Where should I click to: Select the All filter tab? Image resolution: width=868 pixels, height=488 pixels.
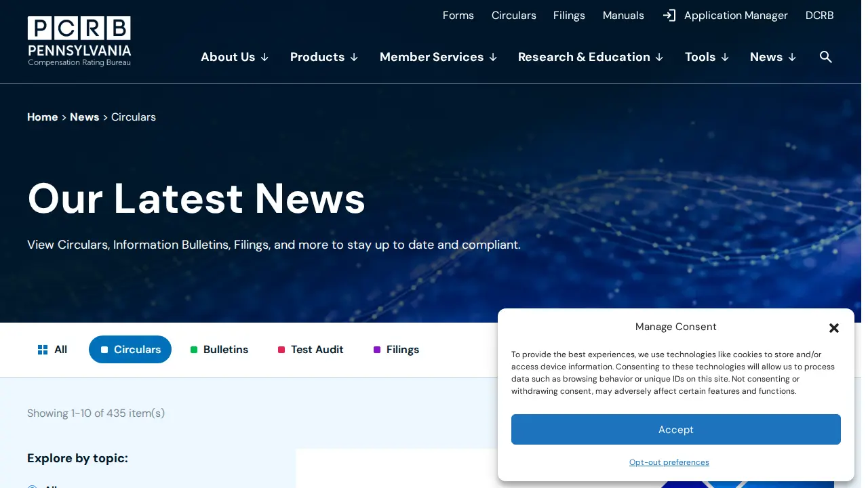click(52, 350)
